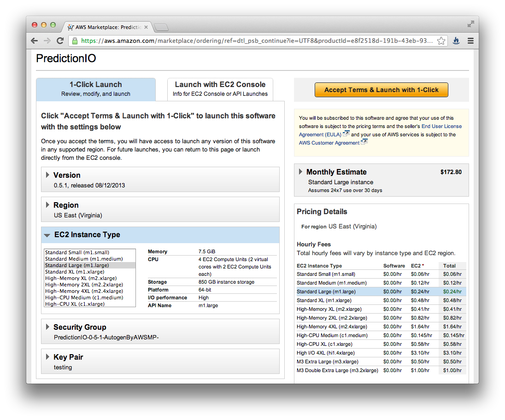Click M3 Double Extra Large pricing row
Image resolution: width=505 pixels, height=420 pixels.
[x=381, y=370]
